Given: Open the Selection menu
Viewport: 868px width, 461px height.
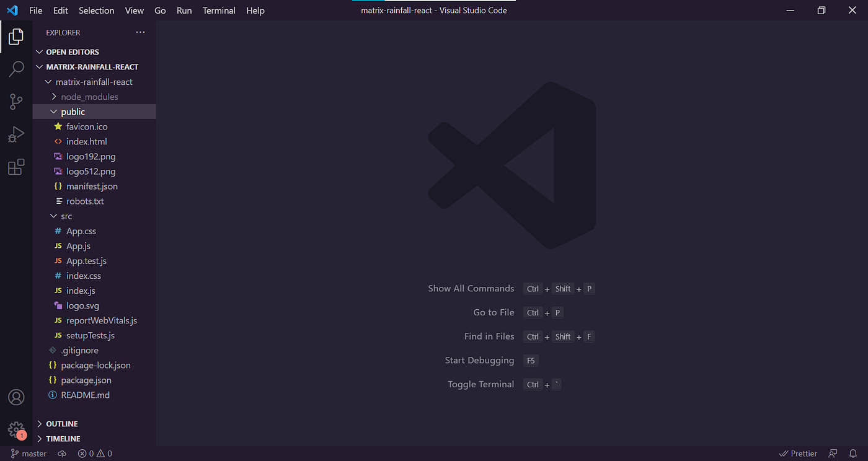Looking at the screenshot, I should click(x=97, y=11).
